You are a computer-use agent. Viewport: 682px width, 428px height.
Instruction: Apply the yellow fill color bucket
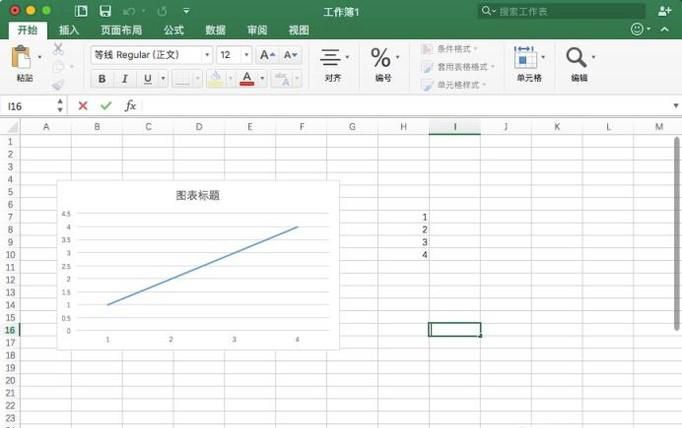(x=216, y=79)
